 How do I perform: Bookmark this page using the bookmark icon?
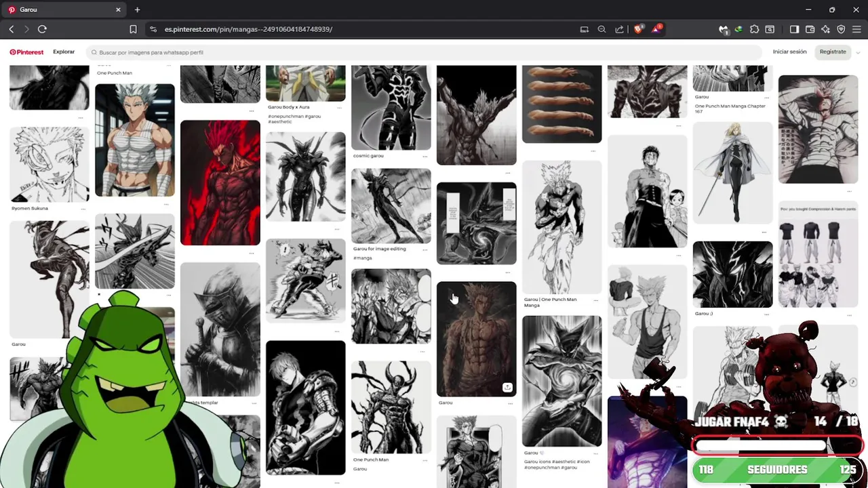133,29
